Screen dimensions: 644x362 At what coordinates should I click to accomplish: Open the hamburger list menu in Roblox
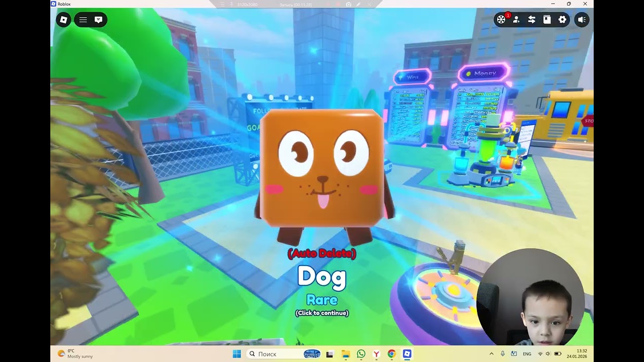(83, 20)
